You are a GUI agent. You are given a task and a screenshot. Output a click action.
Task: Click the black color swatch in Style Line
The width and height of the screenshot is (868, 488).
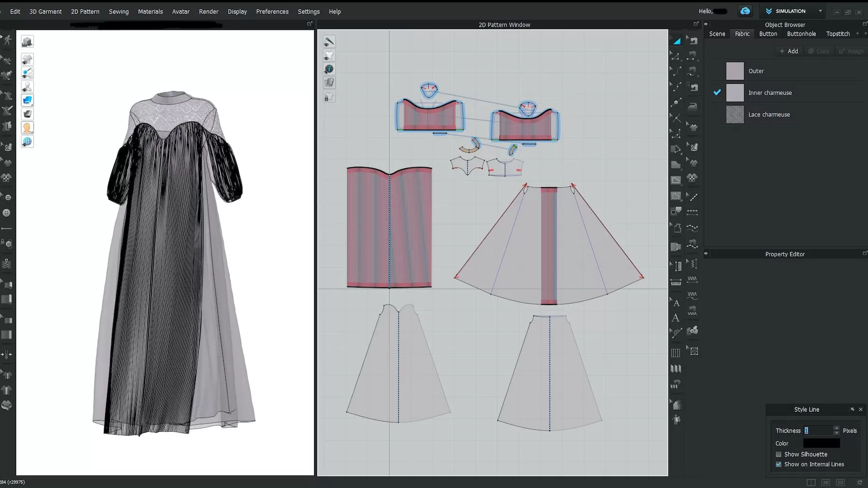pyautogui.click(x=821, y=443)
